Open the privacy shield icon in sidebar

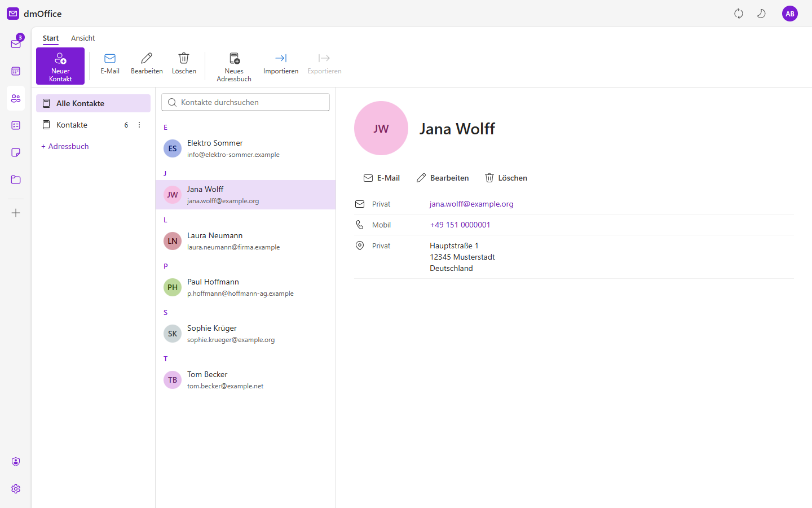click(x=16, y=462)
